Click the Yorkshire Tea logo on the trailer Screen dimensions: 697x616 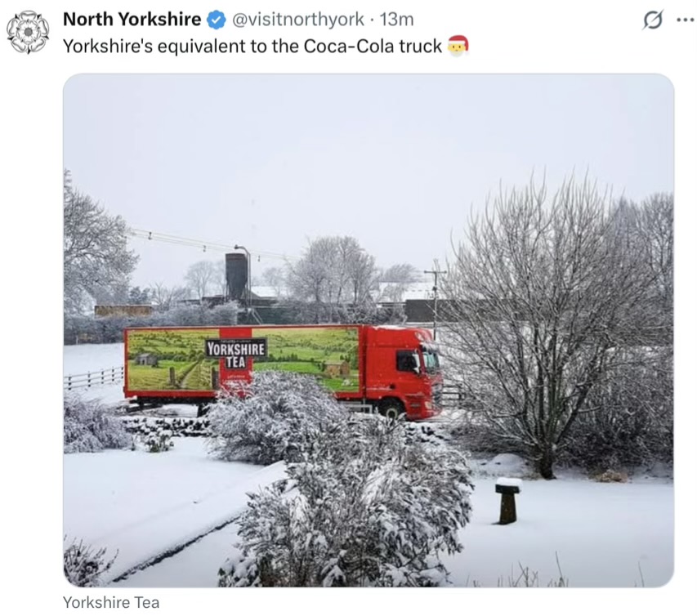235,355
